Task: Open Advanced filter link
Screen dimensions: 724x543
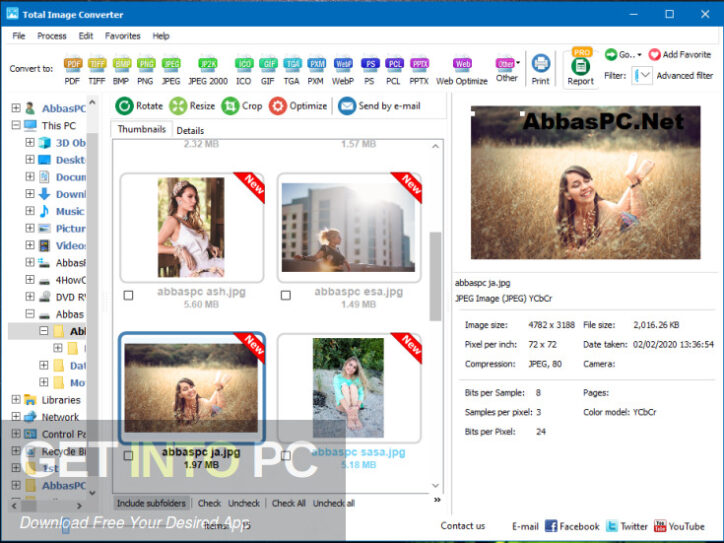Action: 685,76
